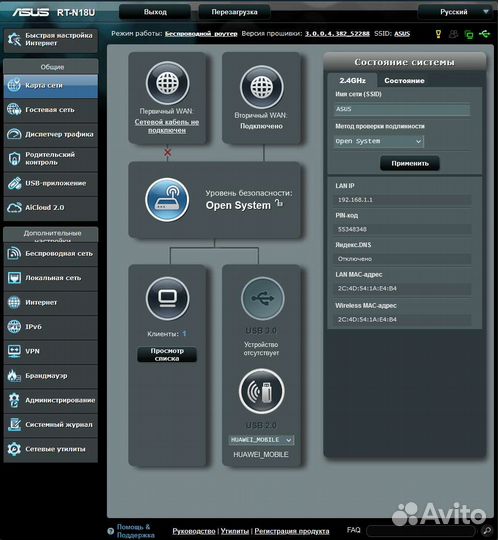
Task: Click the Администрирование gear icon
Action: click(14, 400)
